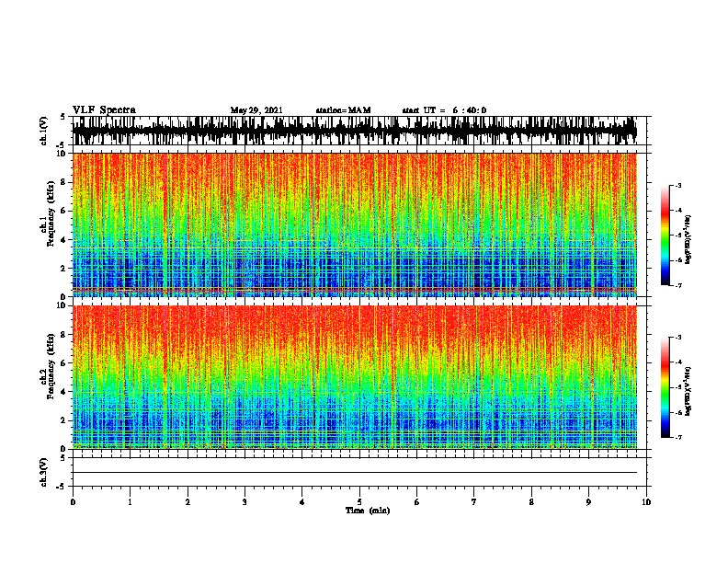This screenshot has height=563, width=728.
Task: Click the ch.2 color scale bar
Action: point(665,387)
